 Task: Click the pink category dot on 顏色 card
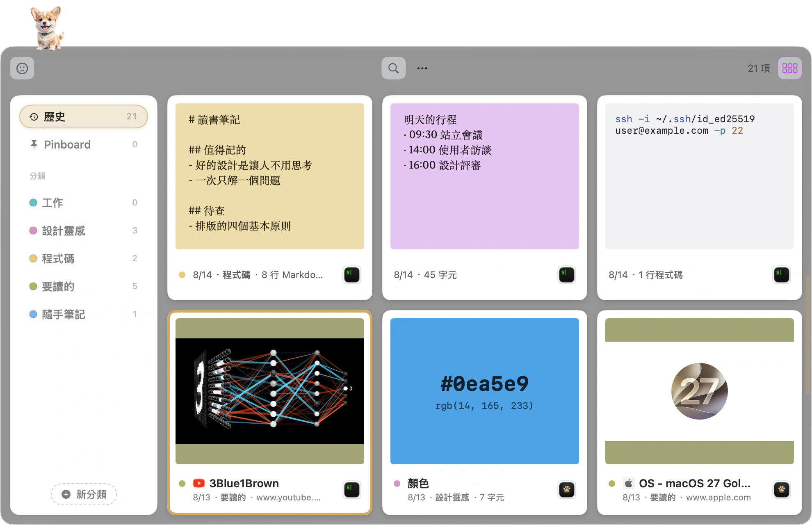(x=397, y=483)
